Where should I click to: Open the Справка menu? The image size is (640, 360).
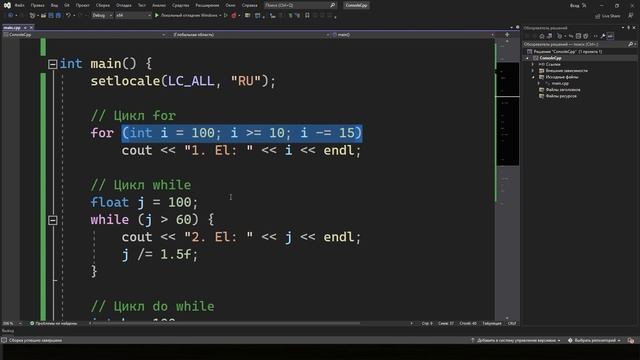tap(249, 5)
